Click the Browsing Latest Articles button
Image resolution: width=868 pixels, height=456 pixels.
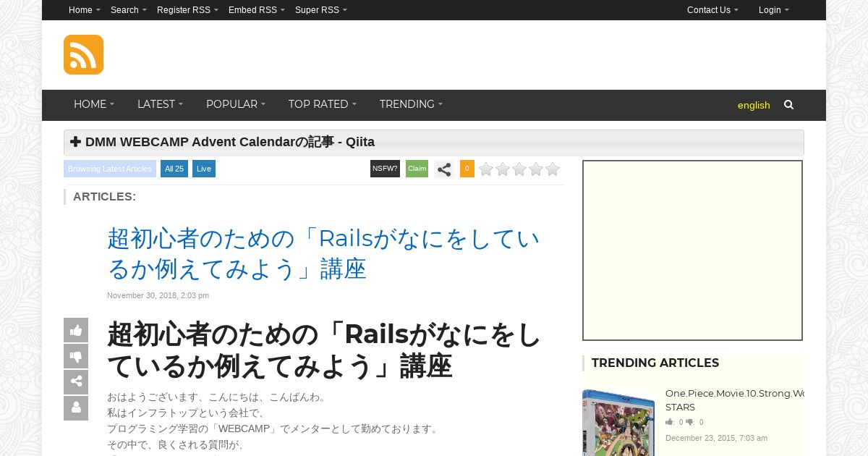(x=110, y=169)
